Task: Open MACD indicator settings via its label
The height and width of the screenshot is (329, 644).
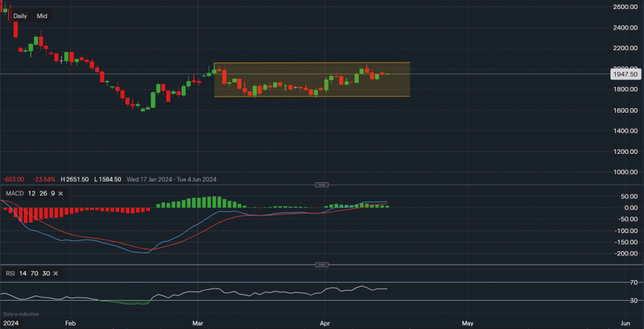Action: coord(12,193)
